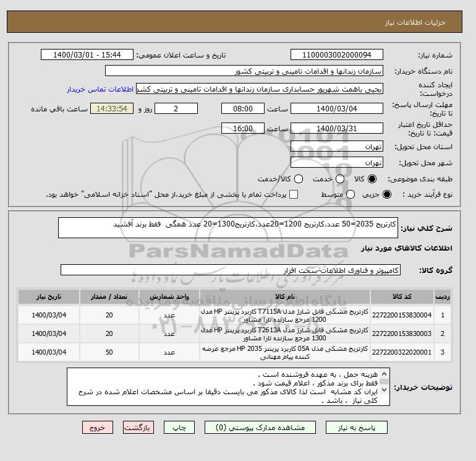Click the notes scrollbar up arrow
This screenshot has height=461, width=476.
pyautogui.click(x=384, y=374)
